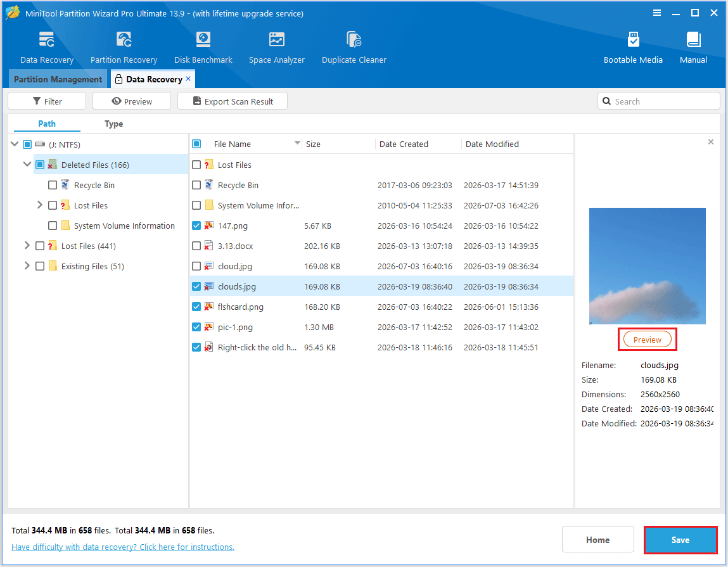The height and width of the screenshot is (567, 728).
Task: Click into the Search field
Action: pos(658,101)
